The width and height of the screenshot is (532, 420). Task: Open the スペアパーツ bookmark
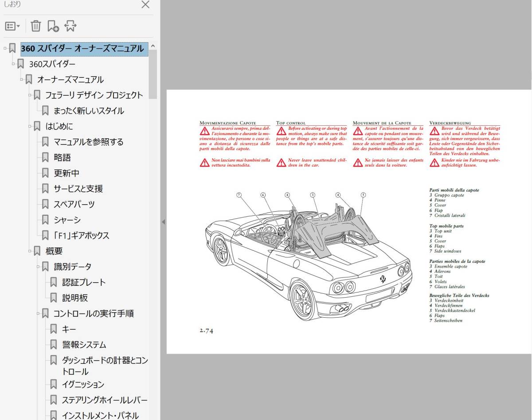(74, 204)
